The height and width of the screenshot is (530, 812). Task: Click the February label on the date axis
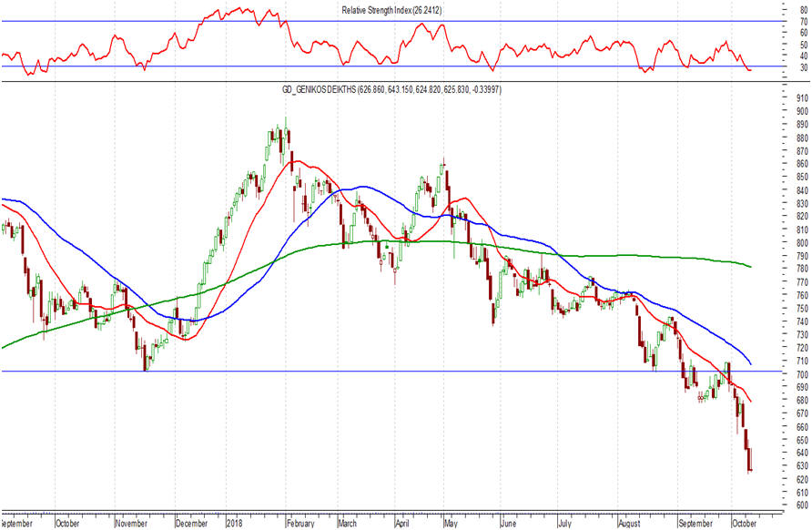coord(300,524)
